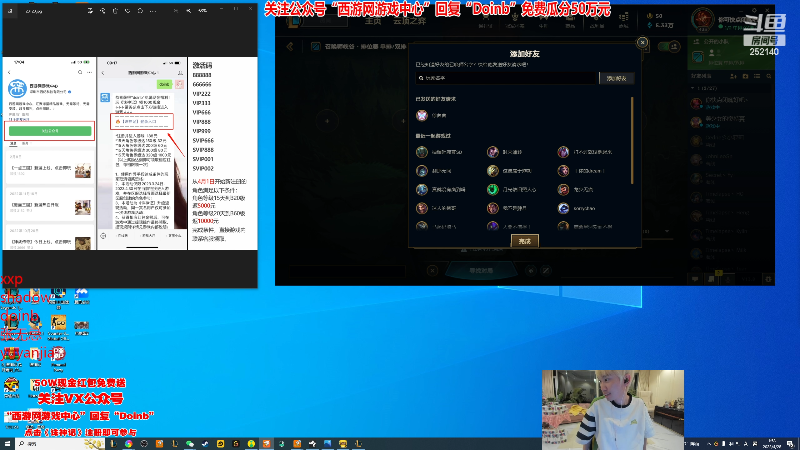Screen dimensions: 800x450
Task: Open the summoner profile avatar
Action: click(x=703, y=19)
